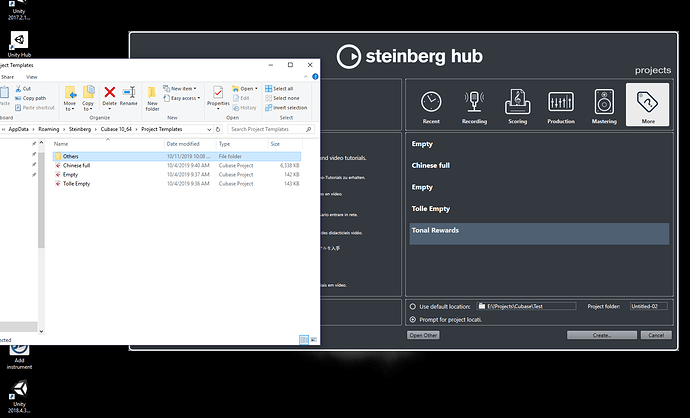Collapse the Explorer ribbon chevron
Screen dimensions: 690x418
(x=306, y=77)
